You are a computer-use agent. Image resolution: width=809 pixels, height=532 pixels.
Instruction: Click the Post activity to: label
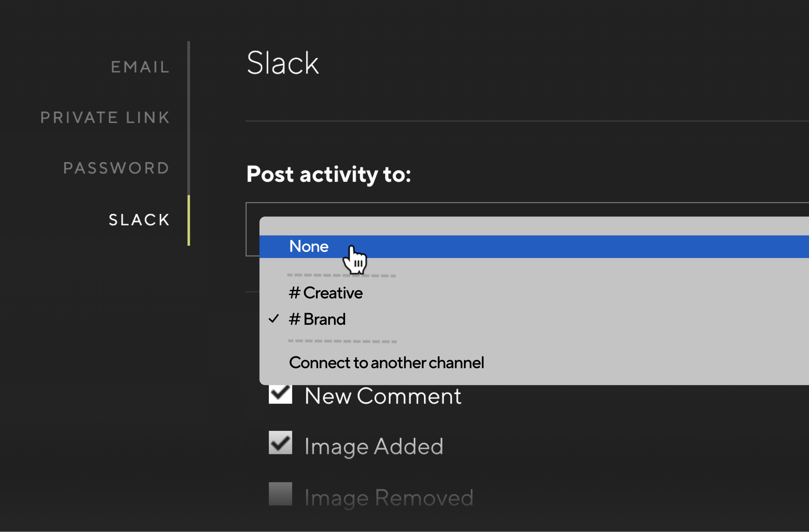click(329, 174)
